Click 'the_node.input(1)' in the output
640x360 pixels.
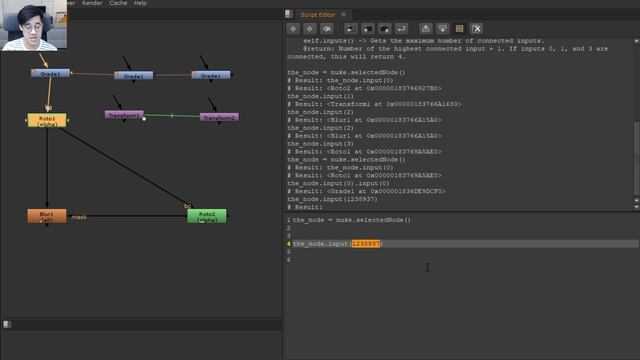tap(320, 96)
